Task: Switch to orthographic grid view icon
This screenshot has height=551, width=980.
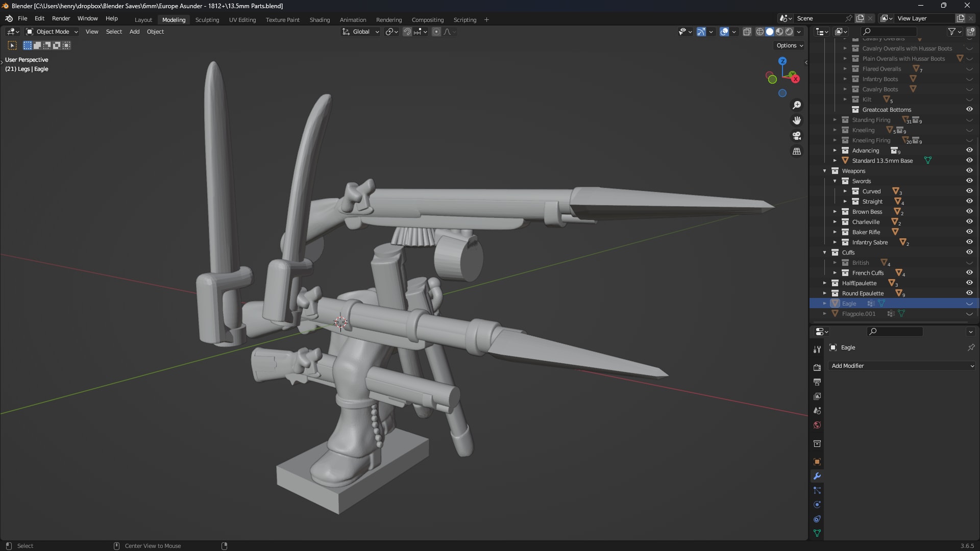Action: click(x=796, y=151)
